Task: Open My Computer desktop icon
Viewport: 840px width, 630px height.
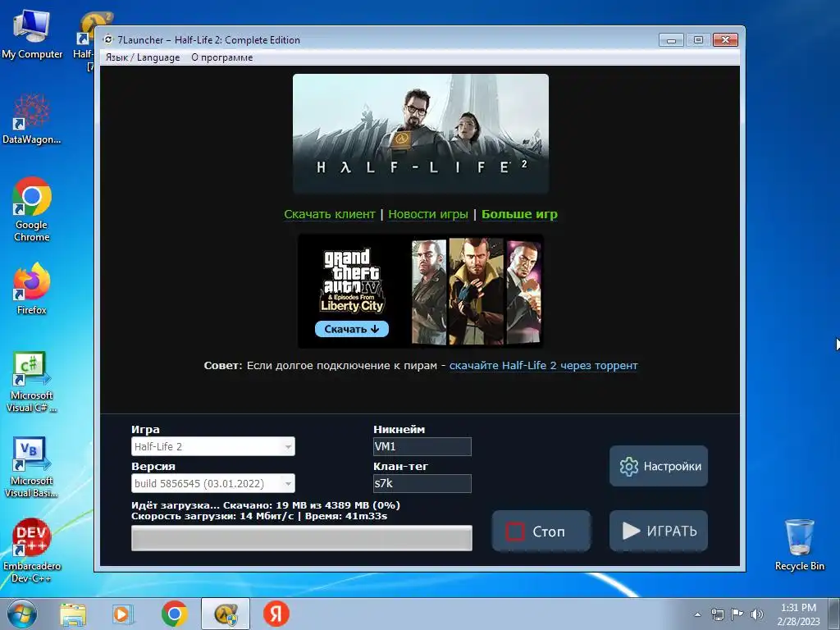Action: pos(32,33)
